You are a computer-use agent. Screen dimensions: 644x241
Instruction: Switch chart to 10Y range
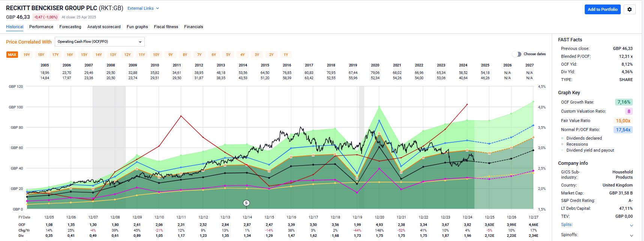click(156, 55)
